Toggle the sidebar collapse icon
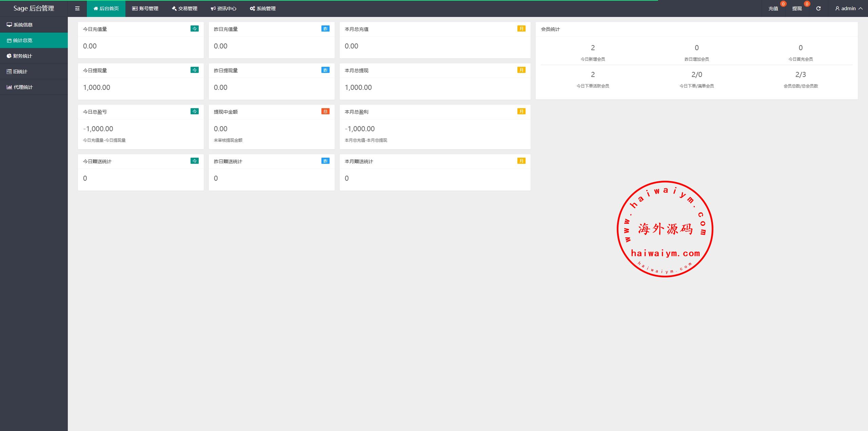This screenshot has width=868, height=431. 77,8
